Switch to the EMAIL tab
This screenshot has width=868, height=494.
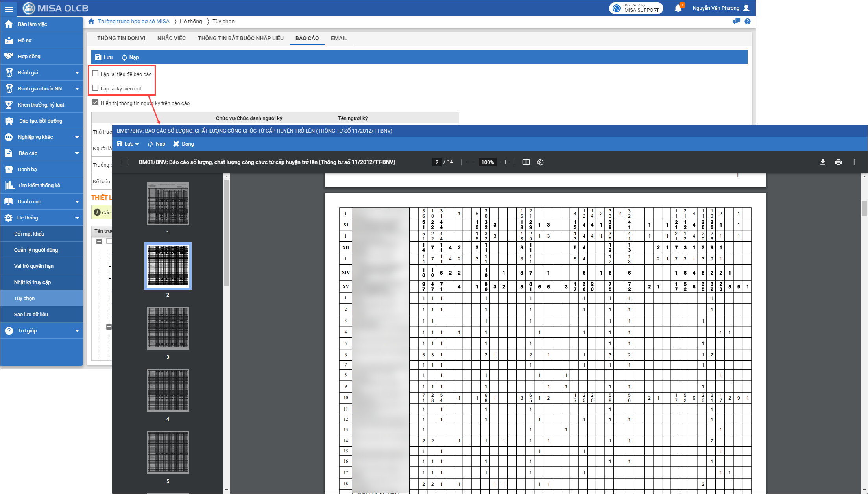coord(339,38)
